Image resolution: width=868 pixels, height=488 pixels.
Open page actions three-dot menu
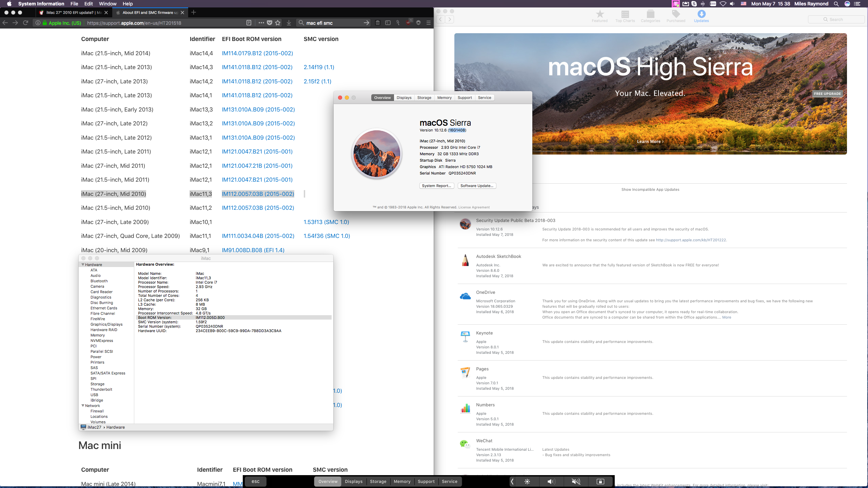(261, 23)
